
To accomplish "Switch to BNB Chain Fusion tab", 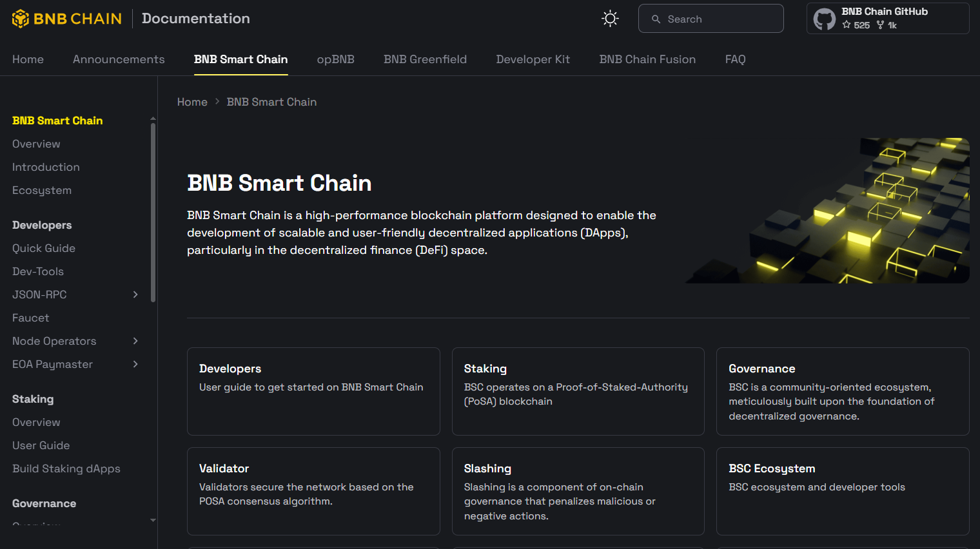I will 647,59.
